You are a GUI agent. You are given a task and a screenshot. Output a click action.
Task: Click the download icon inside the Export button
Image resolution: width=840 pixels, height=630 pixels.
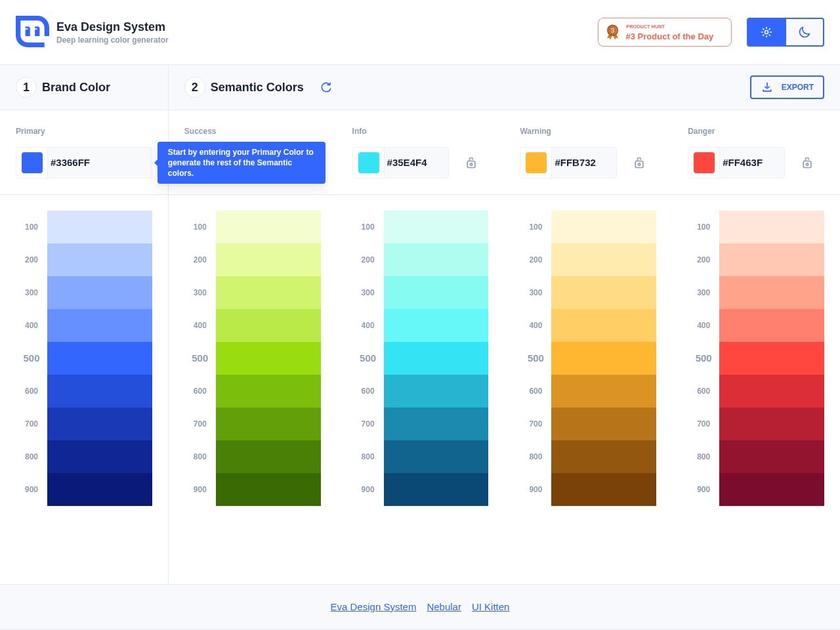(767, 87)
